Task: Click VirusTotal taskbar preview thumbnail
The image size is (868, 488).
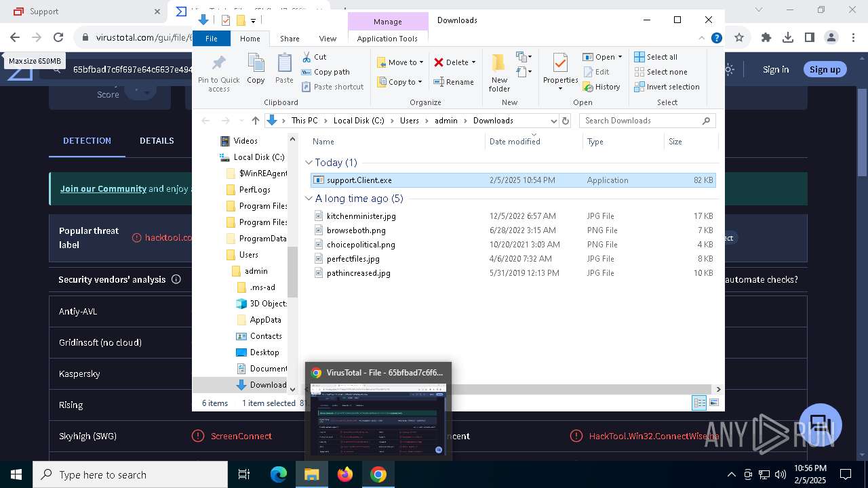Action: 378,419
